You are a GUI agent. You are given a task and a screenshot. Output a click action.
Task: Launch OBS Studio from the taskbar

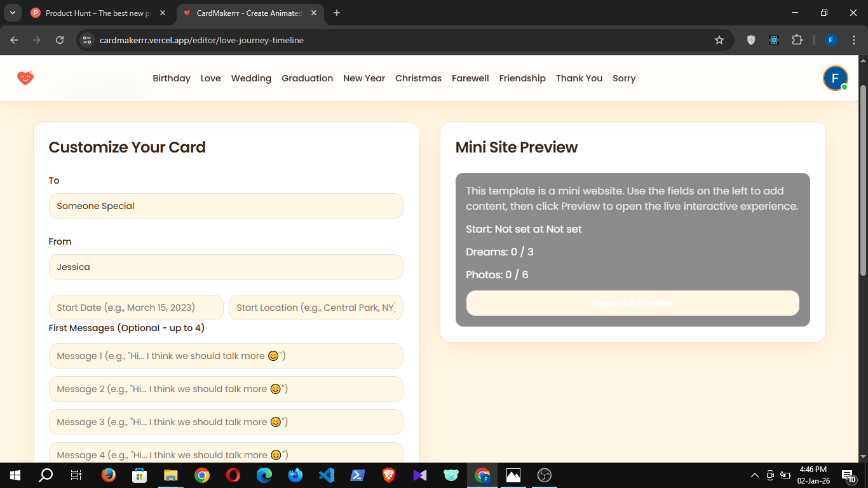(x=545, y=475)
